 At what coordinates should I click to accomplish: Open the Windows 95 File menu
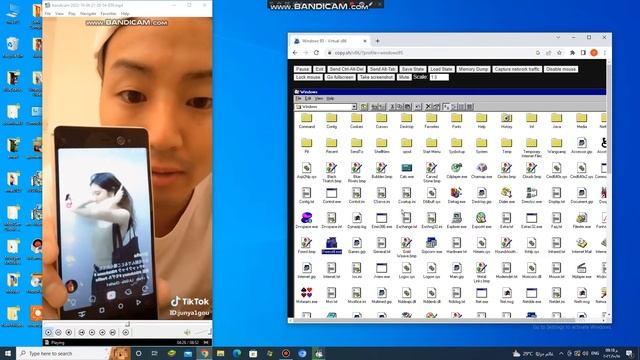[299, 99]
